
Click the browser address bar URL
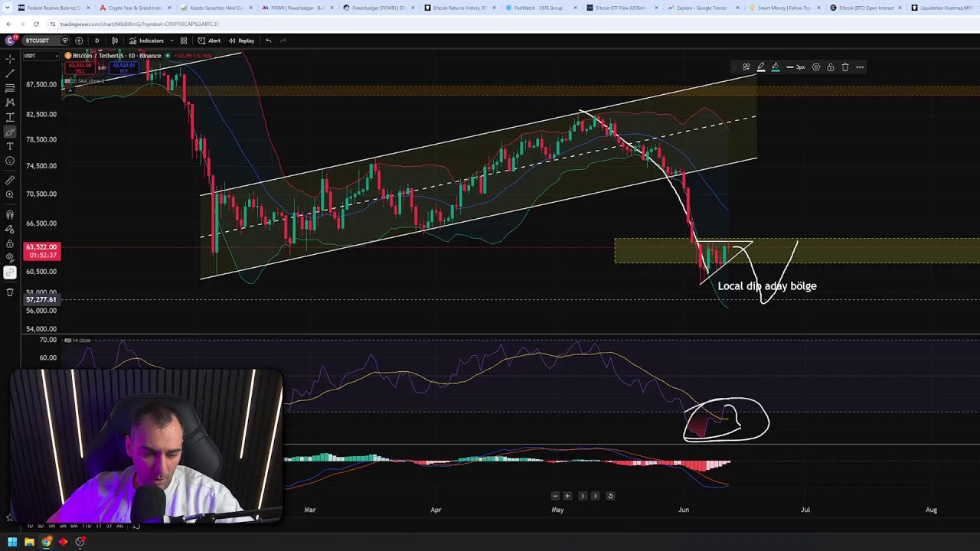point(139,24)
